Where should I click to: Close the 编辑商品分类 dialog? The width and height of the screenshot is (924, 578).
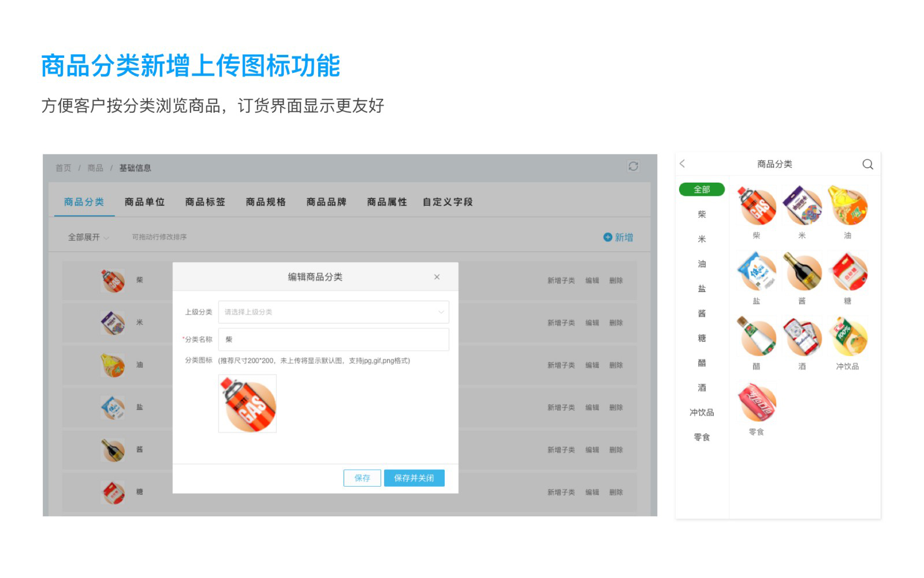click(x=437, y=277)
